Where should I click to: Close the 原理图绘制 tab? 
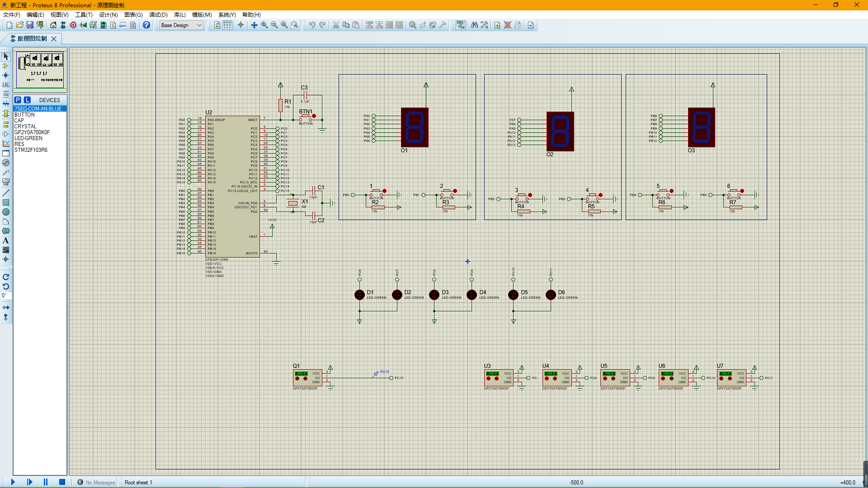pos(54,39)
